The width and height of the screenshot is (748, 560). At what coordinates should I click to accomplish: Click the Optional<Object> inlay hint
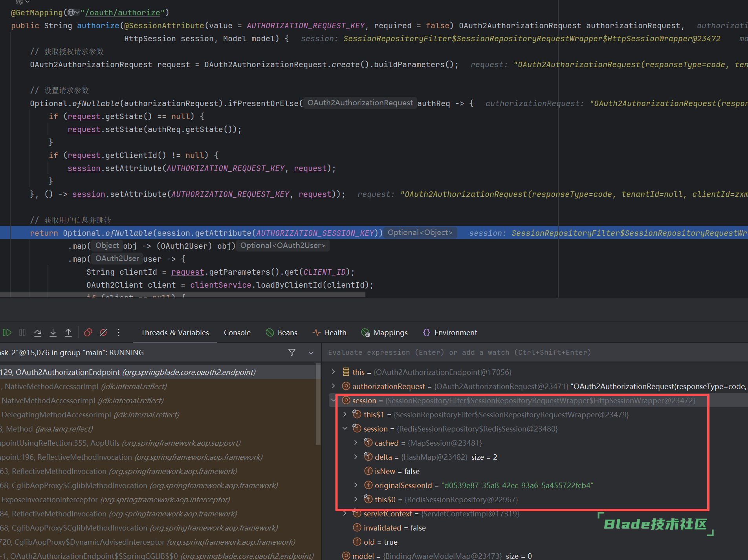click(420, 232)
